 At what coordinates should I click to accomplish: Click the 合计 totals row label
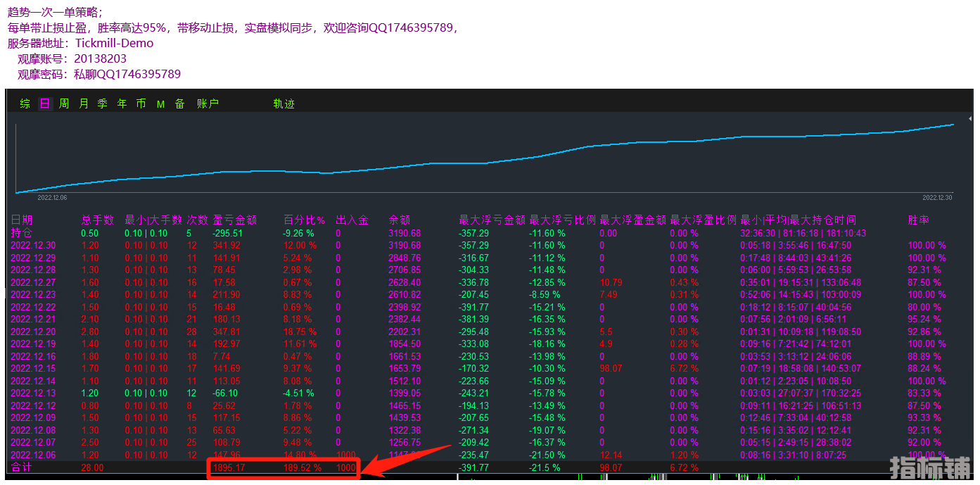coord(21,467)
